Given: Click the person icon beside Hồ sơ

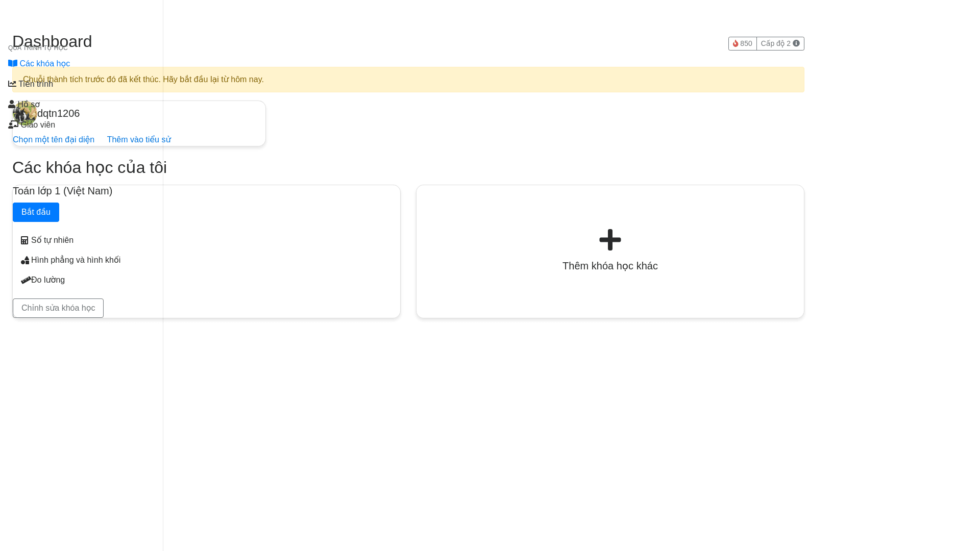Looking at the screenshot, I should (x=12, y=104).
